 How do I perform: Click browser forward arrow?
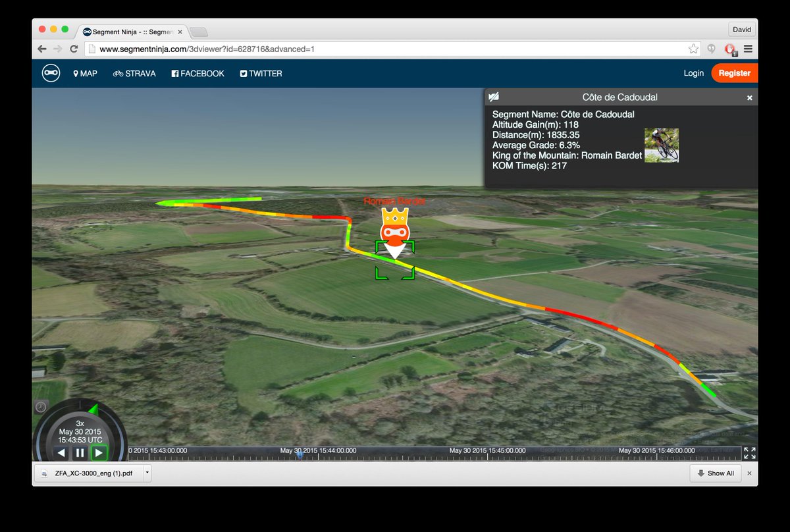(58, 49)
